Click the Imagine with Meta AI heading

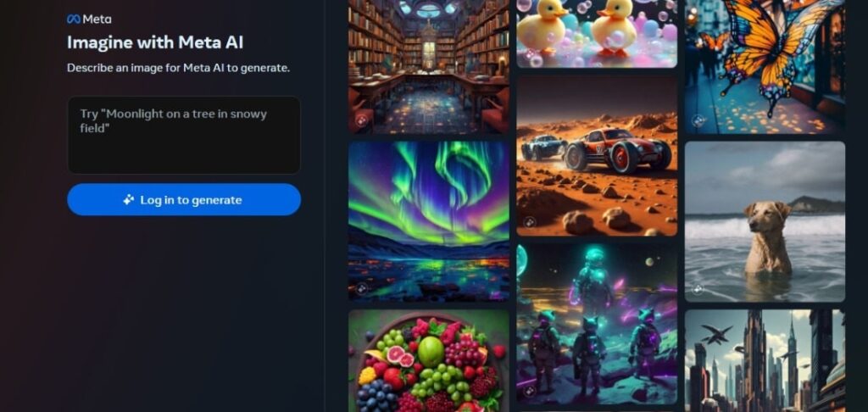(155, 42)
